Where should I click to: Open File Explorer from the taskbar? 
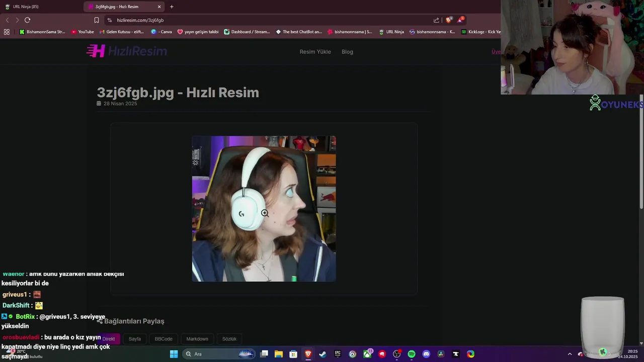(279, 354)
